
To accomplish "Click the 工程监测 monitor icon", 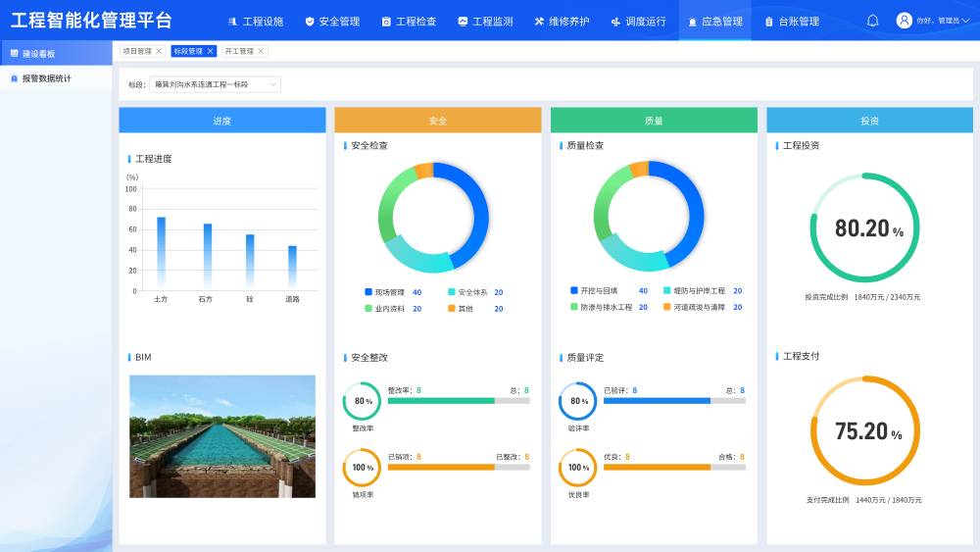I will [x=463, y=22].
